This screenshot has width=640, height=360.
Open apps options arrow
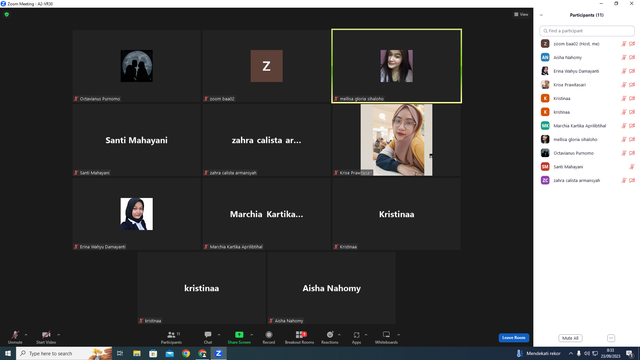[x=366, y=335]
